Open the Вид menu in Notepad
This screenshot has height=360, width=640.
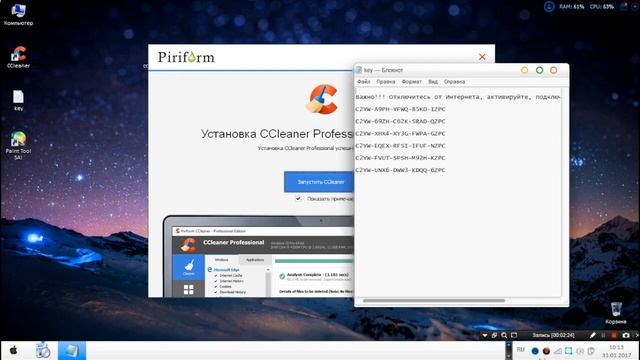433,82
